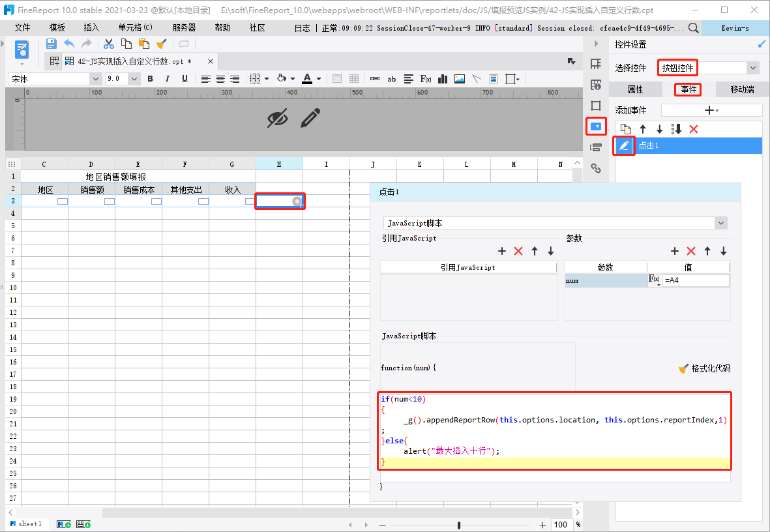Open the formula type dropdown beside =A4
This screenshot has height=532, width=770.
pos(655,280)
